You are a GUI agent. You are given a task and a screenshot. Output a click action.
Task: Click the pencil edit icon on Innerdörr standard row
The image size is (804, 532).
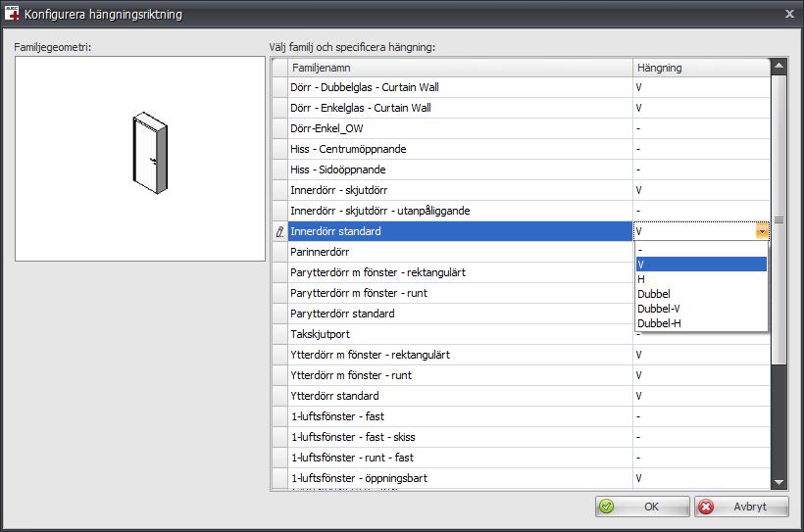(279, 231)
